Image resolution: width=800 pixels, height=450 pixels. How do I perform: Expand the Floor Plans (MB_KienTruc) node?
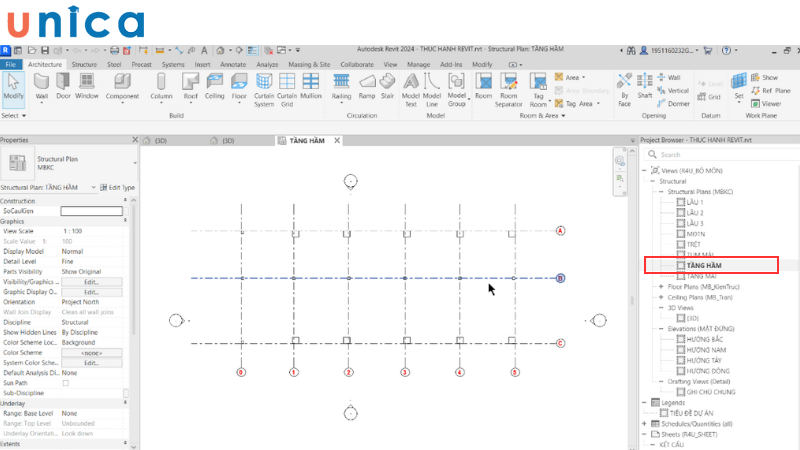click(660, 286)
